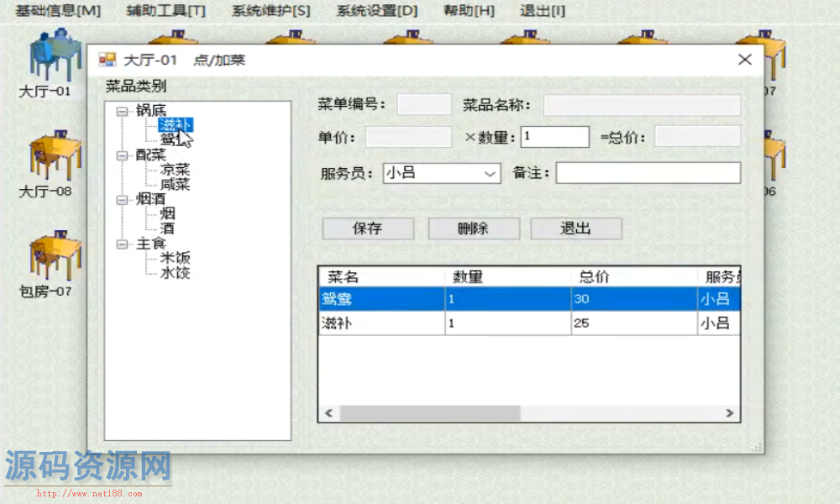
Task: Click the total price cell 30
Action: (x=634, y=299)
